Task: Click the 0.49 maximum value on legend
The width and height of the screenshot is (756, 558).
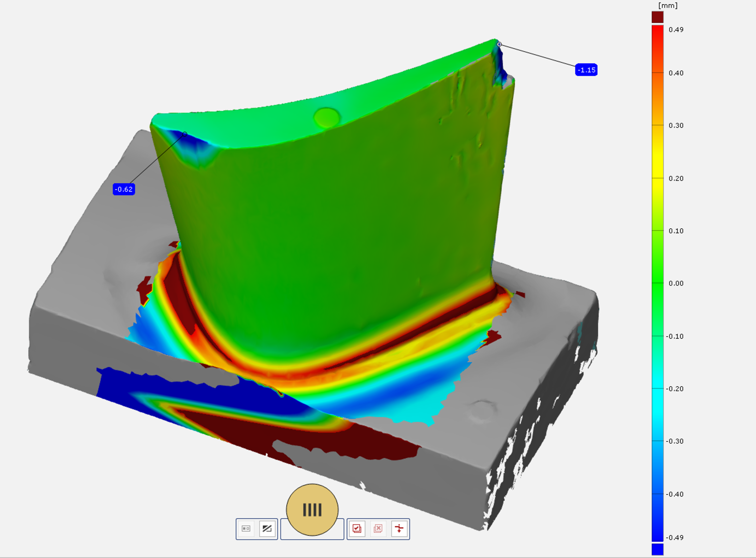Action: pos(676,30)
